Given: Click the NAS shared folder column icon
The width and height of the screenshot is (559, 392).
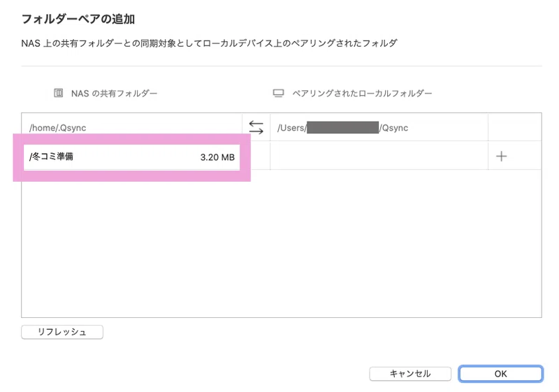Looking at the screenshot, I should pyautogui.click(x=59, y=93).
